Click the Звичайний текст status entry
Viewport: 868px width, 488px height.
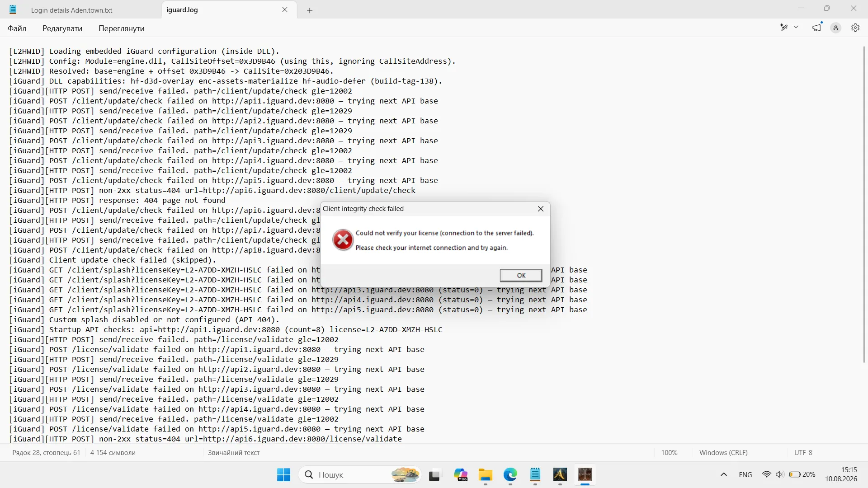[x=234, y=453]
